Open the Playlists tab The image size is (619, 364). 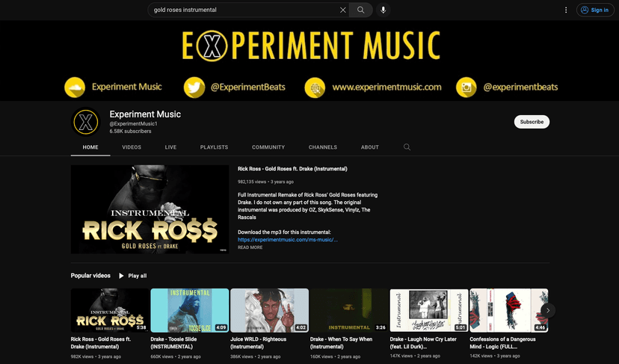[214, 147]
